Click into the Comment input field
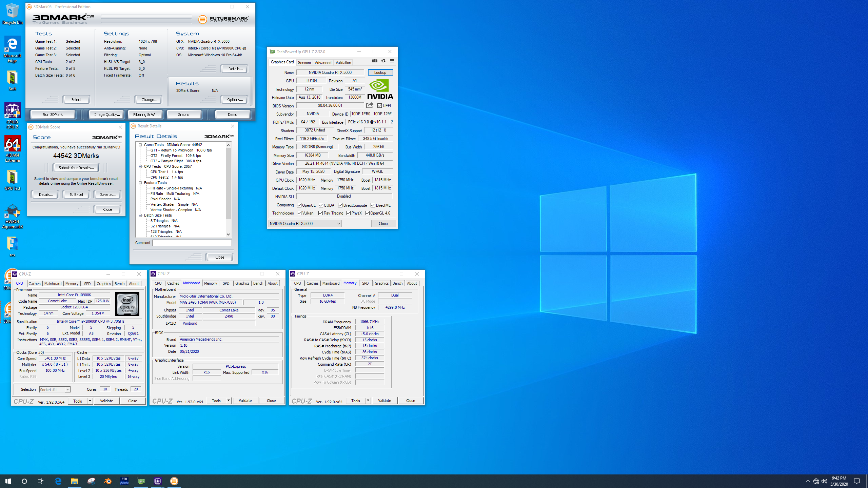868x488 pixels. pyautogui.click(x=192, y=243)
